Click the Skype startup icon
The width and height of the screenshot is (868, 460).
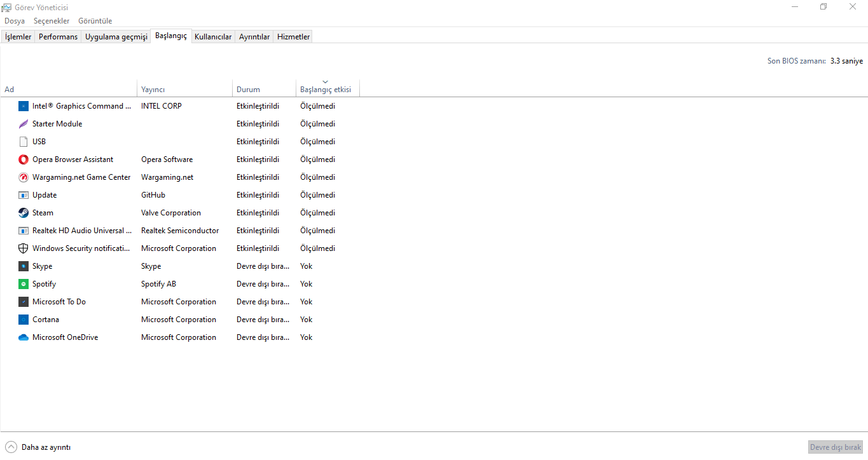pyautogui.click(x=24, y=266)
